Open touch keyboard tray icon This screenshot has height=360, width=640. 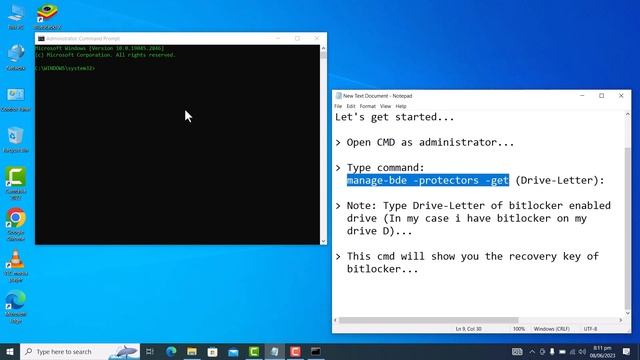coord(517,351)
